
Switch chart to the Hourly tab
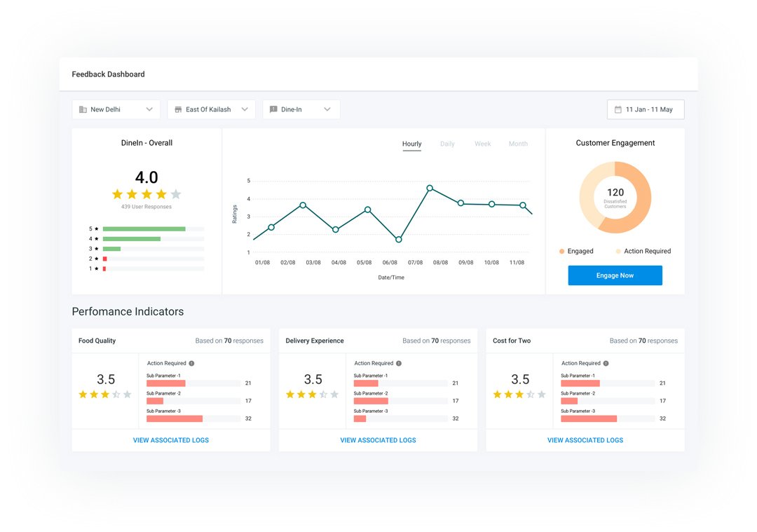click(411, 144)
